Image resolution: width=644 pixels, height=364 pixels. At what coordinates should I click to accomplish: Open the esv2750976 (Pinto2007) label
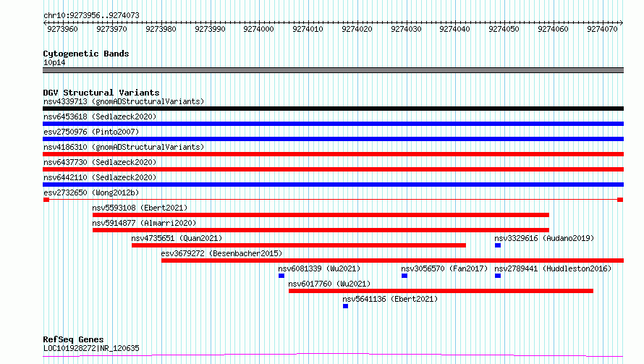91,132
